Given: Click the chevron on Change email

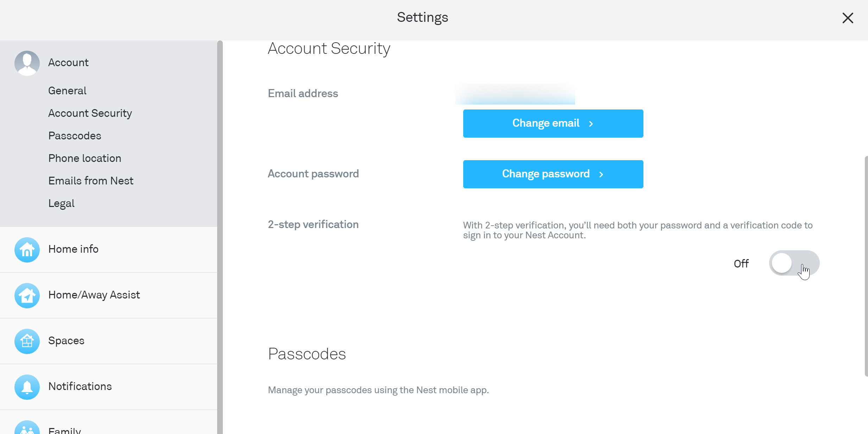Looking at the screenshot, I should pyautogui.click(x=591, y=124).
